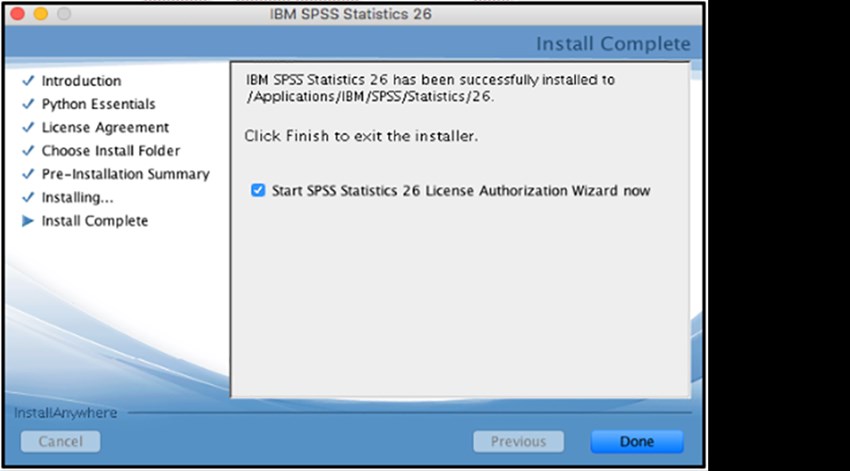Select the Pre-Installation Summary step
The image size is (850, 471).
(126, 174)
